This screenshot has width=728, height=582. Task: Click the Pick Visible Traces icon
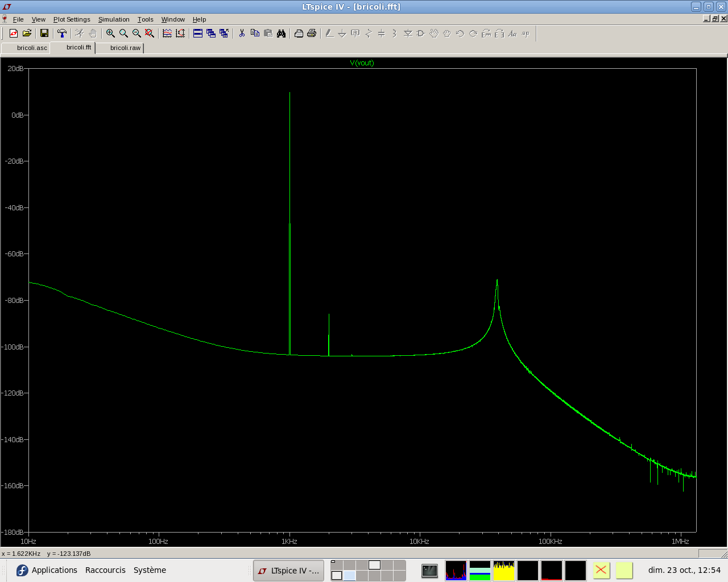167,34
